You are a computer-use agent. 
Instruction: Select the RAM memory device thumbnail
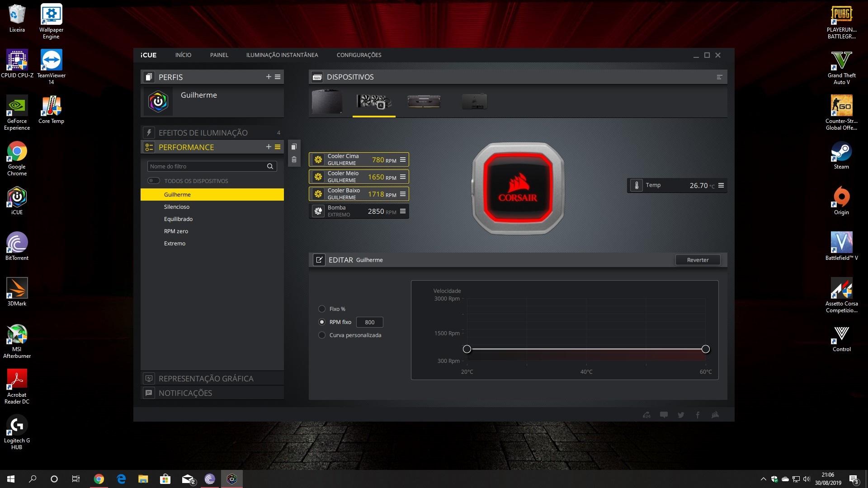tap(424, 101)
